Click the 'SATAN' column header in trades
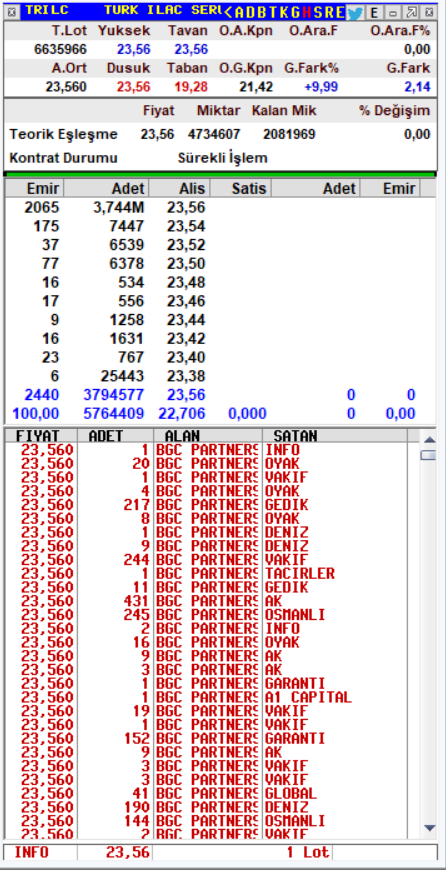This screenshot has width=446, height=870. pyautogui.click(x=334, y=436)
